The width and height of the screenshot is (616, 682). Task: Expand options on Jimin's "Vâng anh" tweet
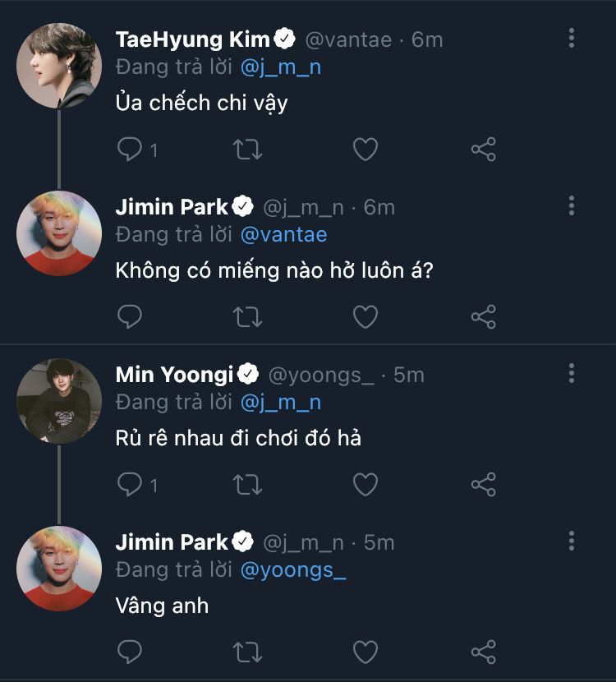(572, 541)
